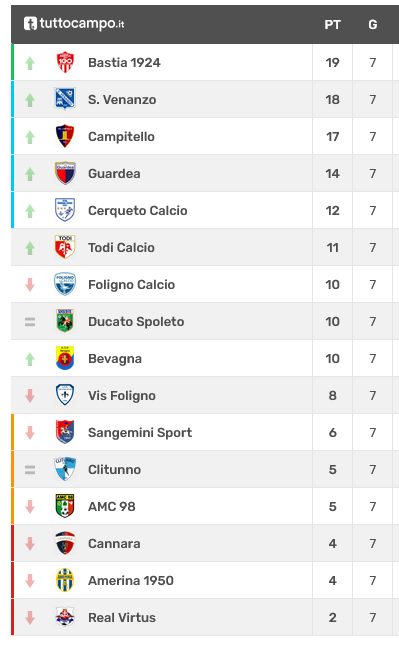Click Bastia 1924's 19 points cell
The width and height of the screenshot is (399, 645).
332,63
